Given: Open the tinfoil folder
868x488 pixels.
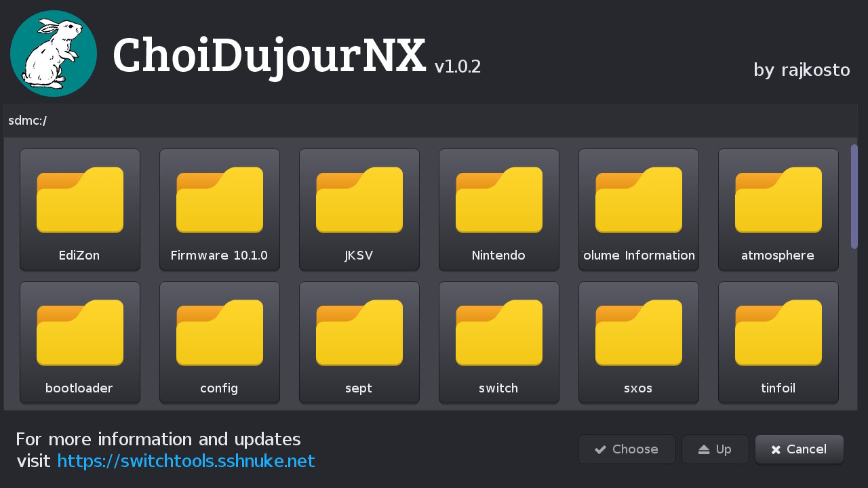Looking at the screenshot, I should [778, 342].
